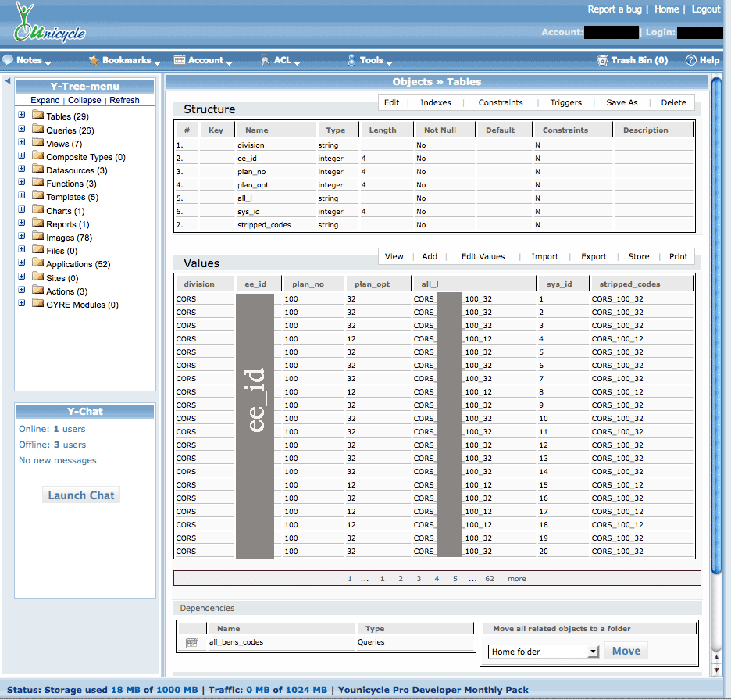Open the Indexes tab for the structure
Screen dimensions: 731x700
[435, 102]
